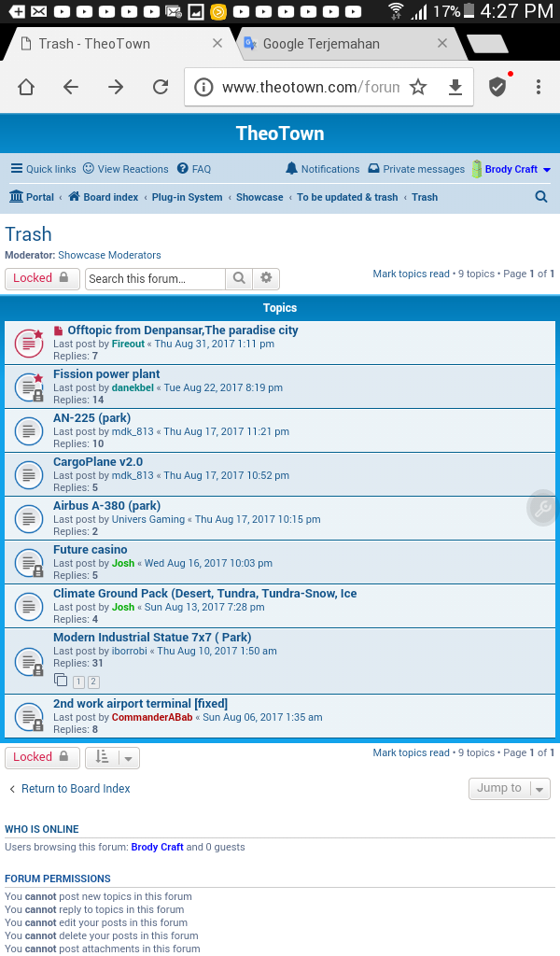Open Brody Craft in Who is online
Viewport: 560px width, 956px height.
pos(157,847)
